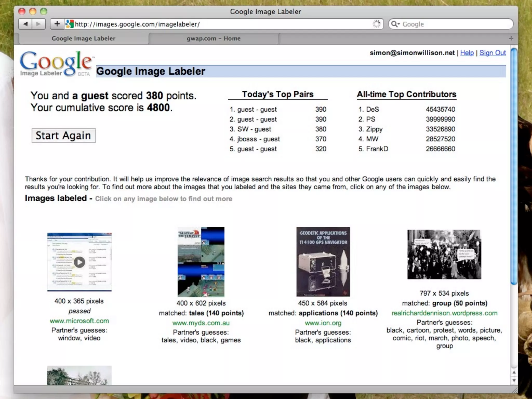Click the play icon on Microsoft video thumbnail
532x399 pixels.
click(79, 262)
